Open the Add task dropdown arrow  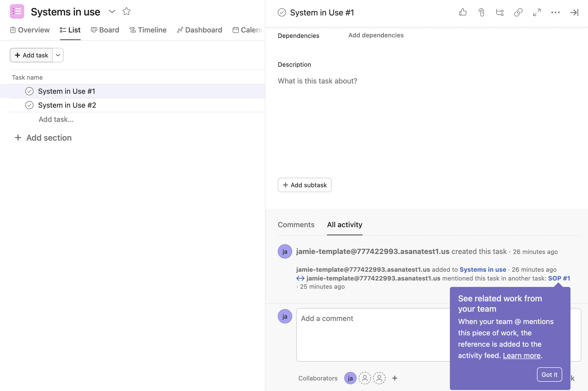(58, 55)
